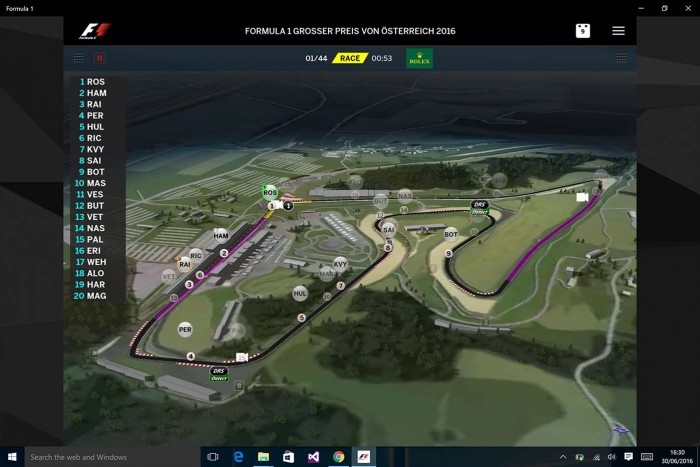Open the F1 logo home link
Screen dimensions: 700x467
(95, 31)
